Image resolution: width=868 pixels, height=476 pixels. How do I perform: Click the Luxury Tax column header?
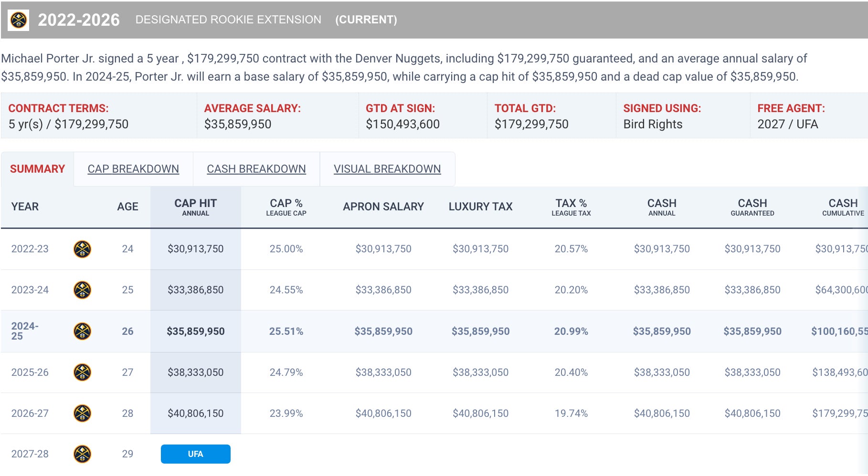(x=480, y=207)
